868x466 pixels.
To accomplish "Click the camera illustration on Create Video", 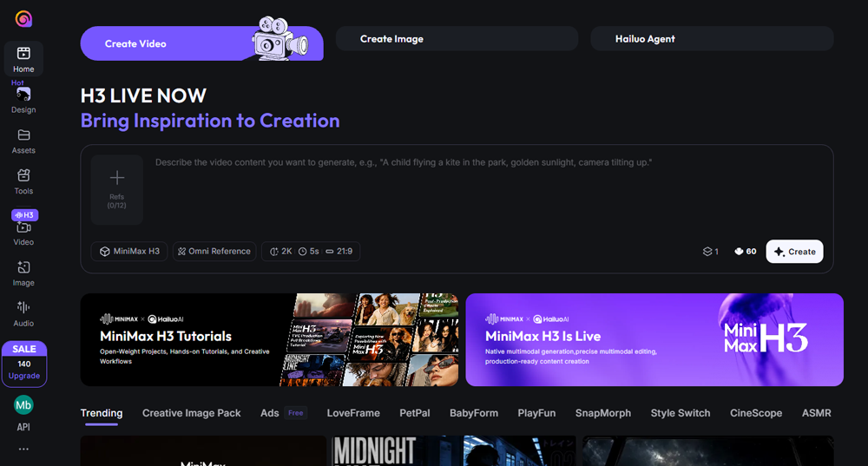I will click(x=279, y=39).
